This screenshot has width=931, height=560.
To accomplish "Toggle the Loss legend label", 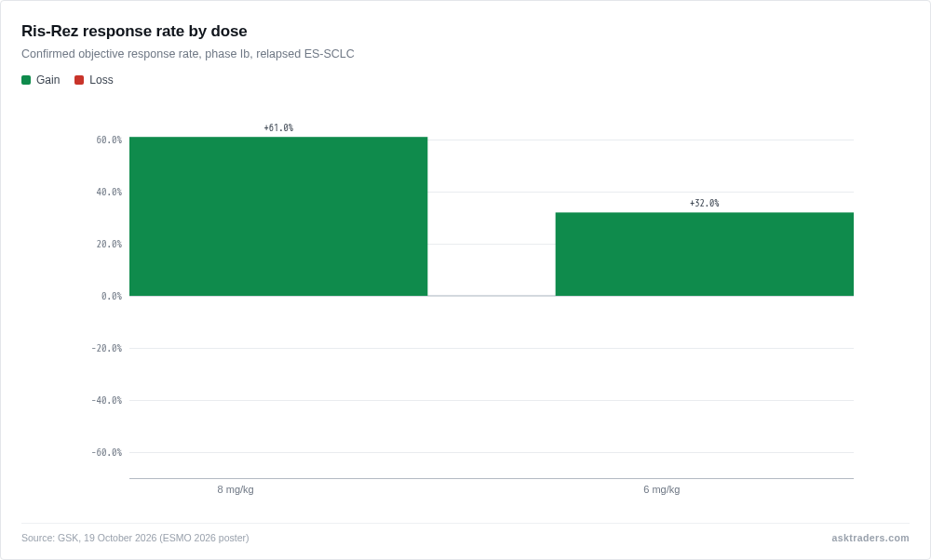I will (101, 80).
